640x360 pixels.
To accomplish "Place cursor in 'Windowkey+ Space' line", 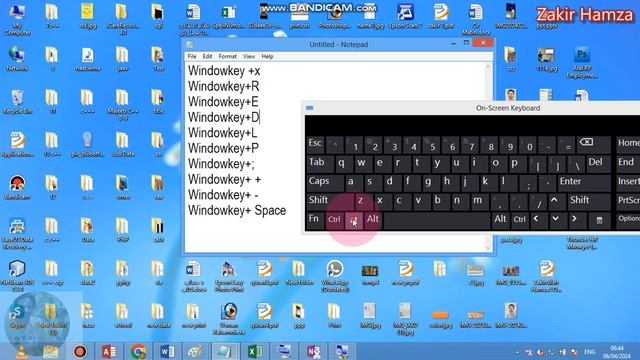I will click(237, 211).
